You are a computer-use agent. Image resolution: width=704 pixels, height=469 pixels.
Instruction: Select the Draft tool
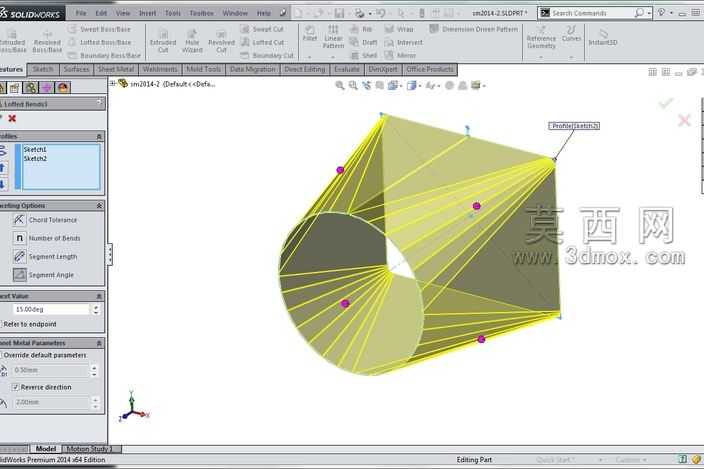[364, 42]
